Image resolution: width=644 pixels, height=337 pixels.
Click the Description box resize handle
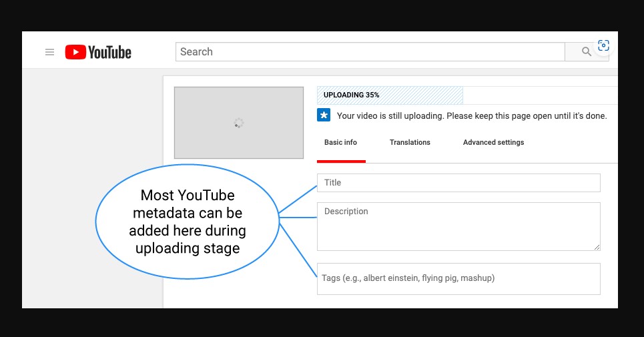point(597,247)
